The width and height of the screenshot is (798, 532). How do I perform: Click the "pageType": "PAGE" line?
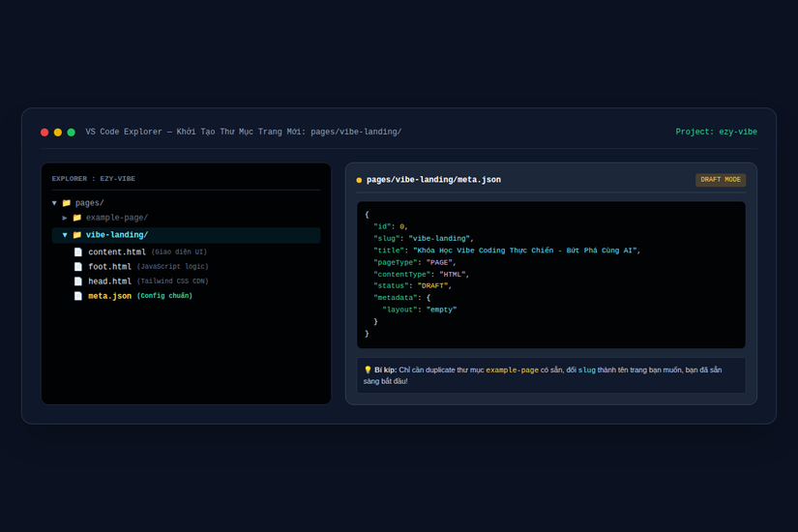pos(415,263)
